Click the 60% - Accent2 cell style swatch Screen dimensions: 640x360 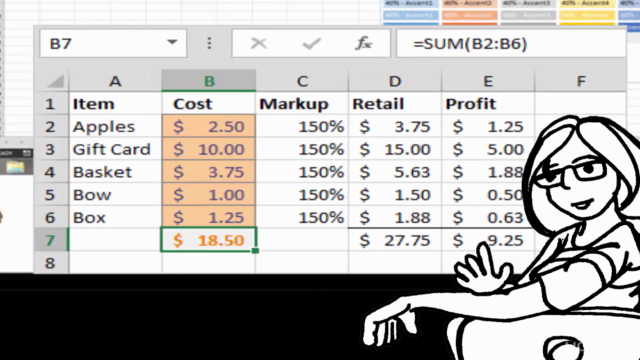469,15
